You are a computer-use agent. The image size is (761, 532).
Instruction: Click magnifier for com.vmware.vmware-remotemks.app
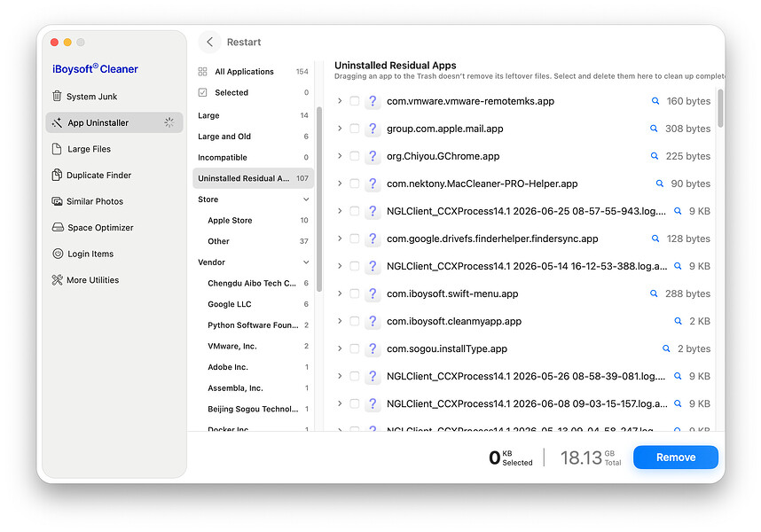(655, 101)
